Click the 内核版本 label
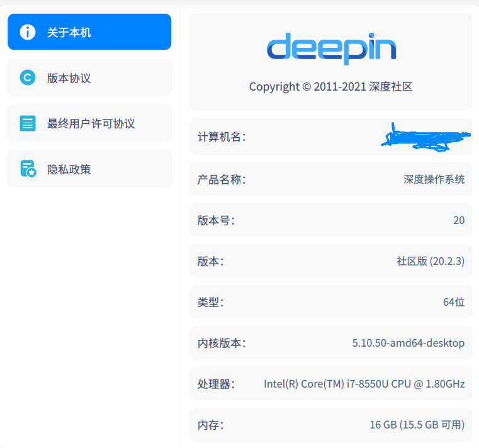Screen dimensions: 479x448 point(222,343)
